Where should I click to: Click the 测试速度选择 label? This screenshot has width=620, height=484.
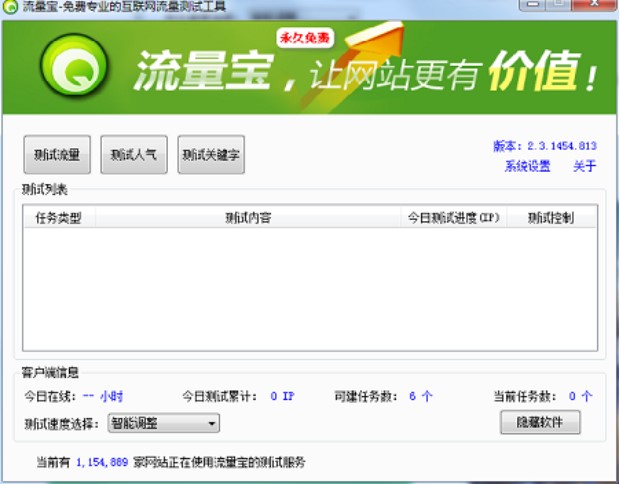tap(61, 424)
